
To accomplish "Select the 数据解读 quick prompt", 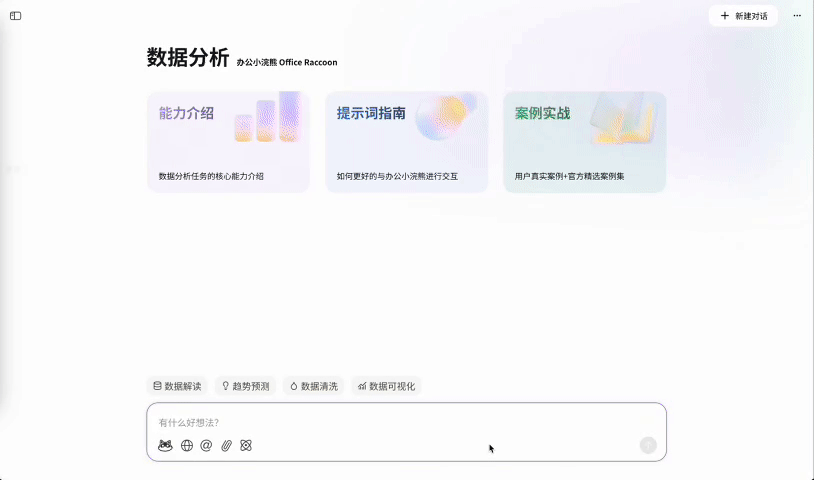I will coord(177,386).
